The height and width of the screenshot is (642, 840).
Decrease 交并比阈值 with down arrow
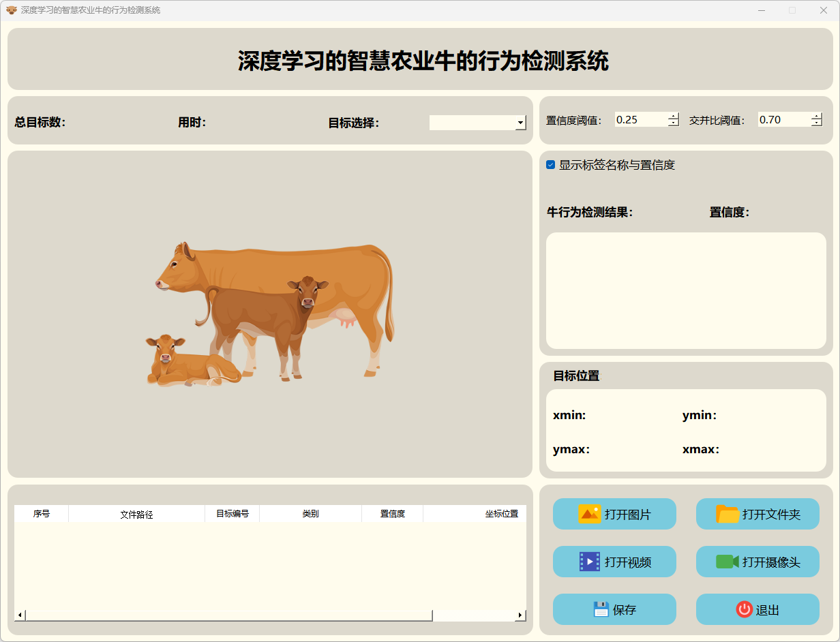[x=817, y=123]
